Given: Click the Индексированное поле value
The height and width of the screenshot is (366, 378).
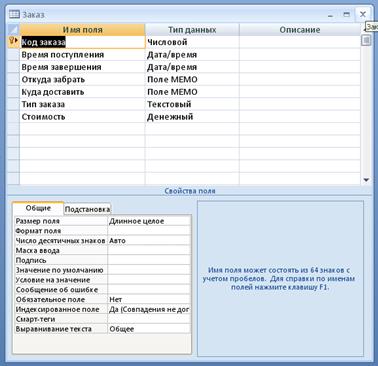Looking at the screenshot, I should coord(149,309).
